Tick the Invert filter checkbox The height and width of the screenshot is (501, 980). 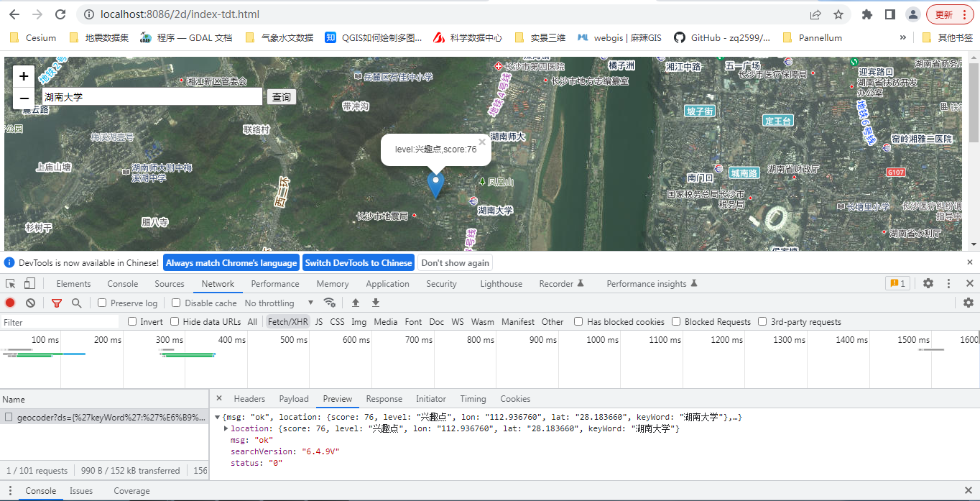132,321
